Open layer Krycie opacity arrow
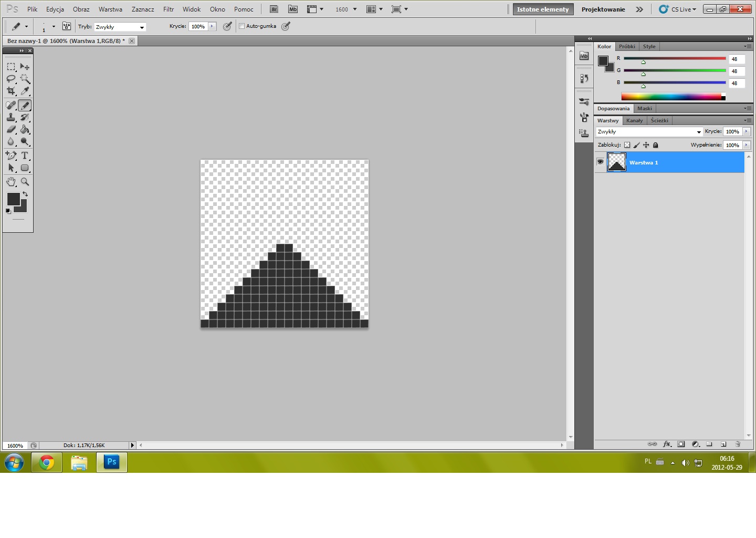Viewport: 756px width, 538px height. (x=747, y=131)
